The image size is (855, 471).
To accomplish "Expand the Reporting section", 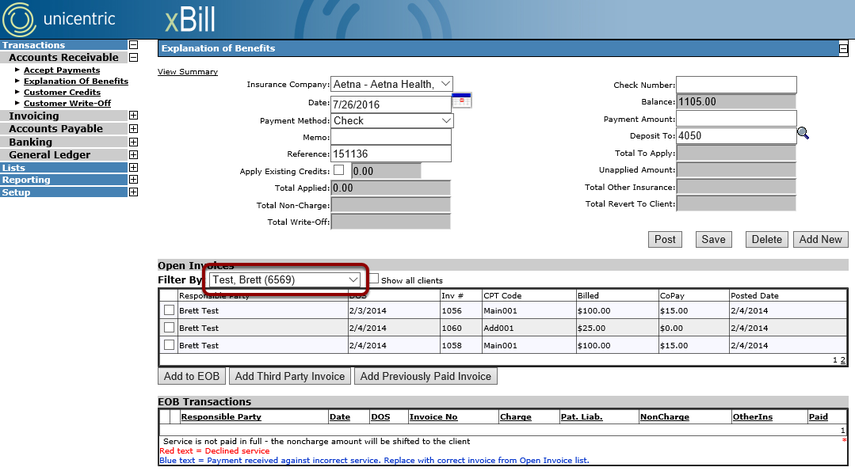I will 133,179.
